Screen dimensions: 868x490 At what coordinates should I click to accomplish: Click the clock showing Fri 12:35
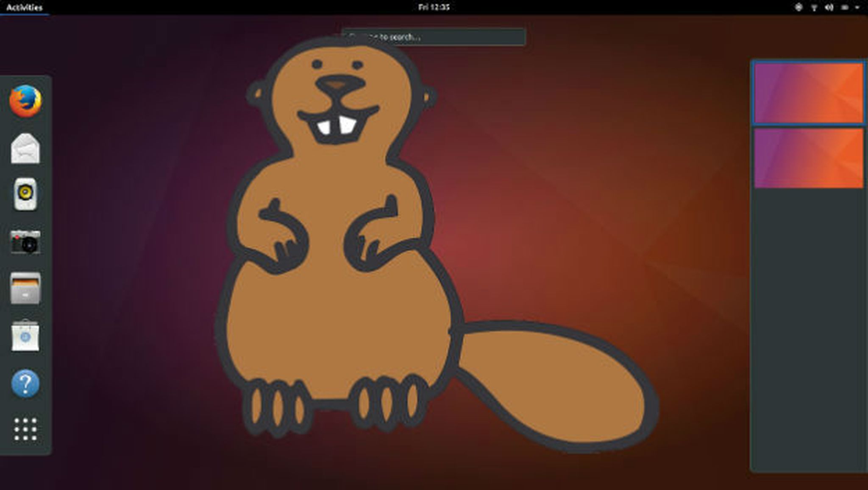433,7
